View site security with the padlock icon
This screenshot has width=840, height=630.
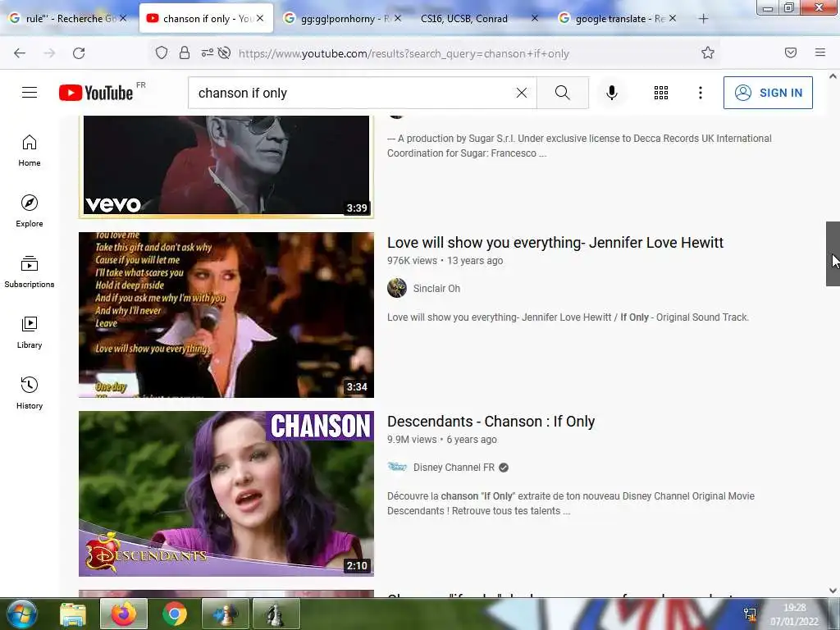185,52
